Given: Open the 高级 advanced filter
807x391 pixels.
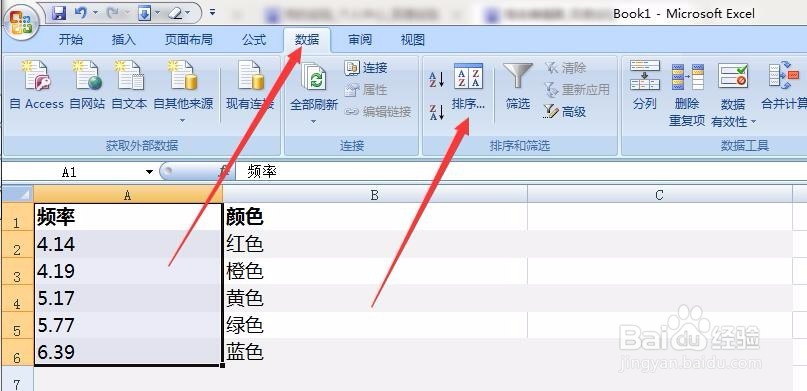Looking at the screenshot, I should [x=566, y=112].
